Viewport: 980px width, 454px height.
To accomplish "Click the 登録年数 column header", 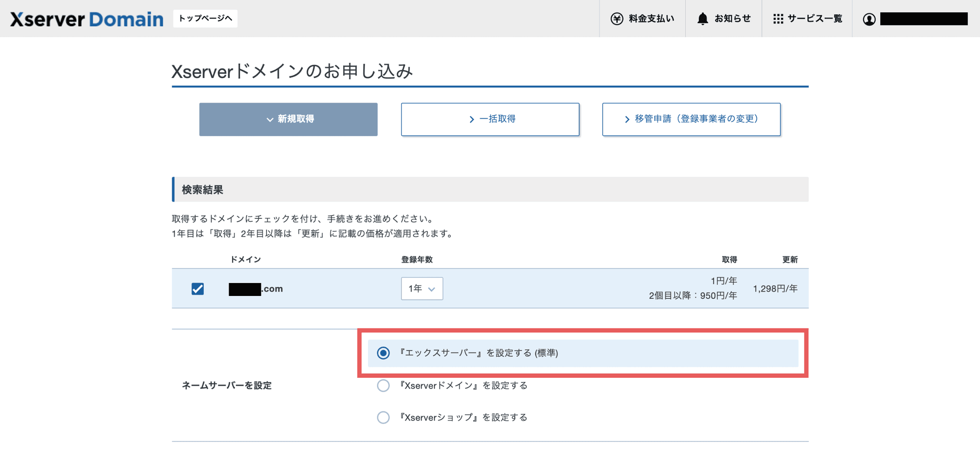I will pos(417,260).
